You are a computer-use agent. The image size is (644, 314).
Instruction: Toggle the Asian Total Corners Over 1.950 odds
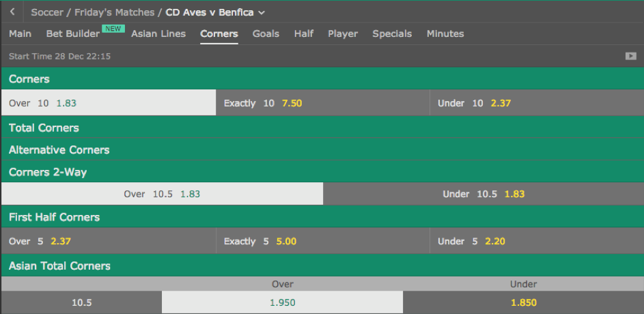click(x=282, y=302)
